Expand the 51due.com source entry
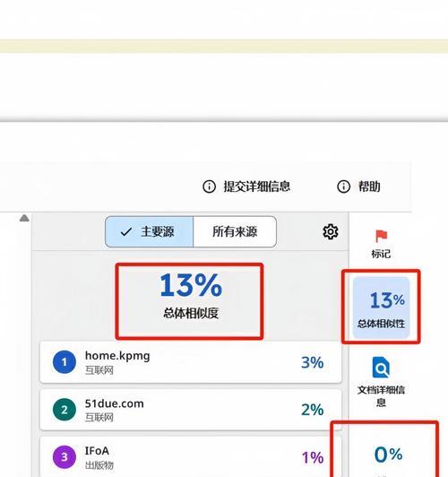Image resolution: width=448 pixels, height=477 pixels. coord(191,410)
